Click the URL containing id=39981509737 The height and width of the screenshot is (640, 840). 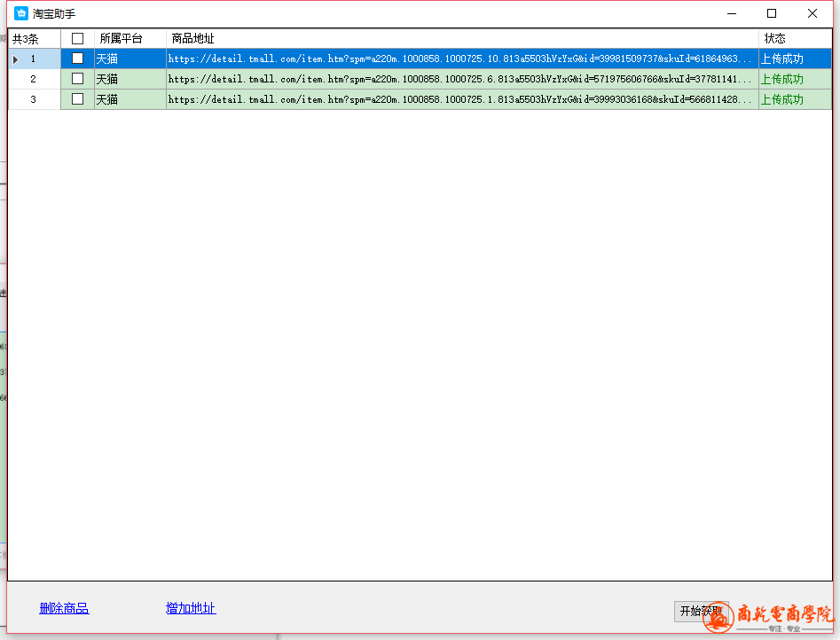[462, 59]
